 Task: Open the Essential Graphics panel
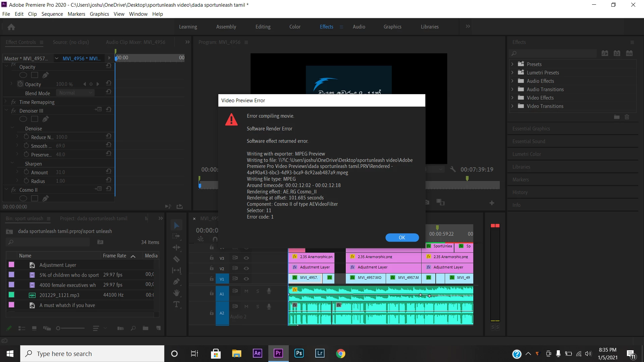(x=531, y=129)
